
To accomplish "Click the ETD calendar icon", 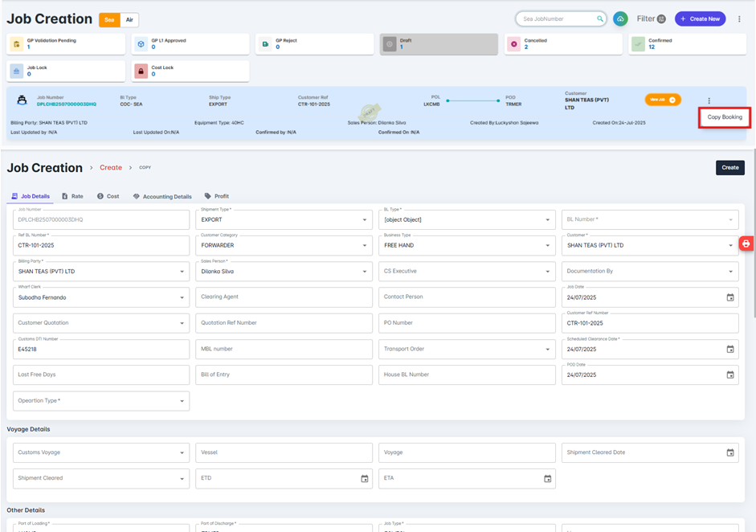I will point(364,479).
